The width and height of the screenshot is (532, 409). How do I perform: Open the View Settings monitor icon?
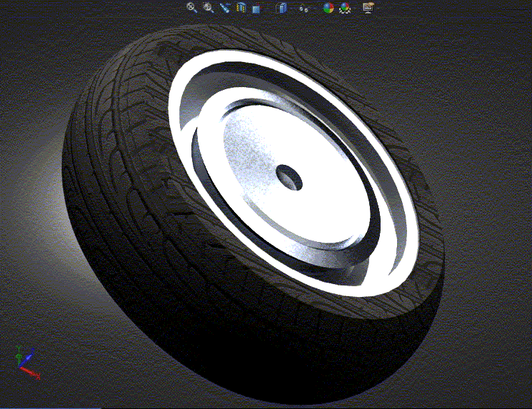[368, 7]
